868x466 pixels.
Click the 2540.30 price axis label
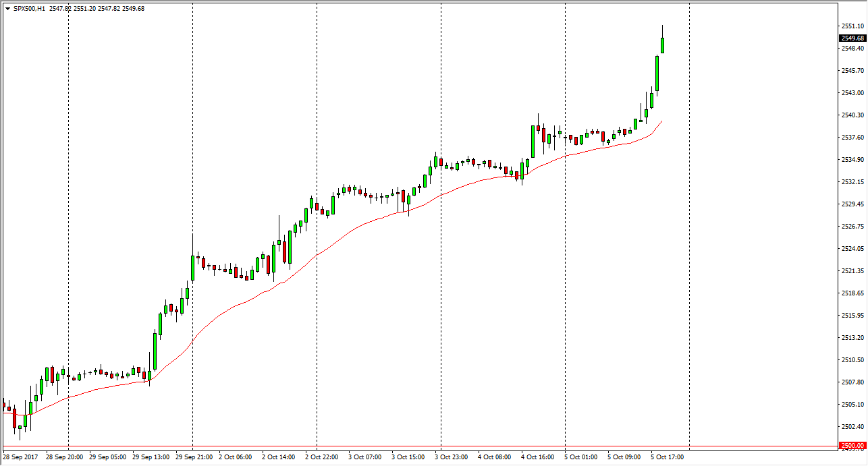pos(852,115)
